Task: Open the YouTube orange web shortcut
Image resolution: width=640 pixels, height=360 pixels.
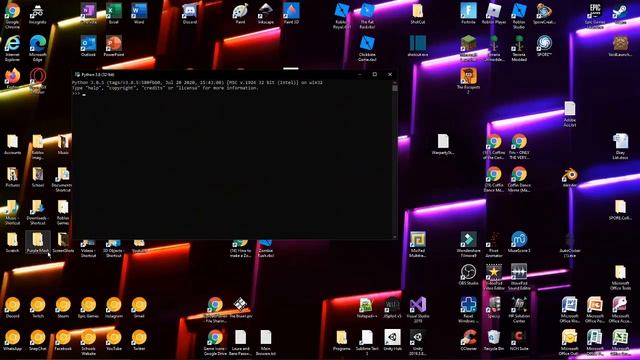Action: point(113,340)
